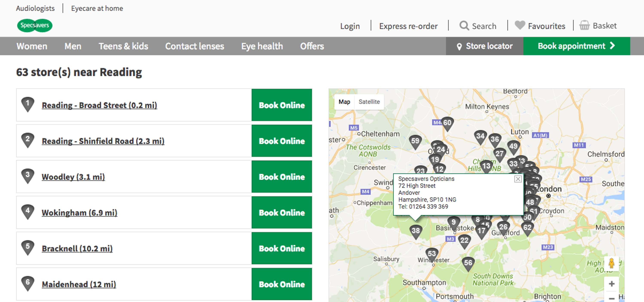Click list pin number 2 beside Shinfield Road
This screenshot has width=644, height=302.
(27, 140)
